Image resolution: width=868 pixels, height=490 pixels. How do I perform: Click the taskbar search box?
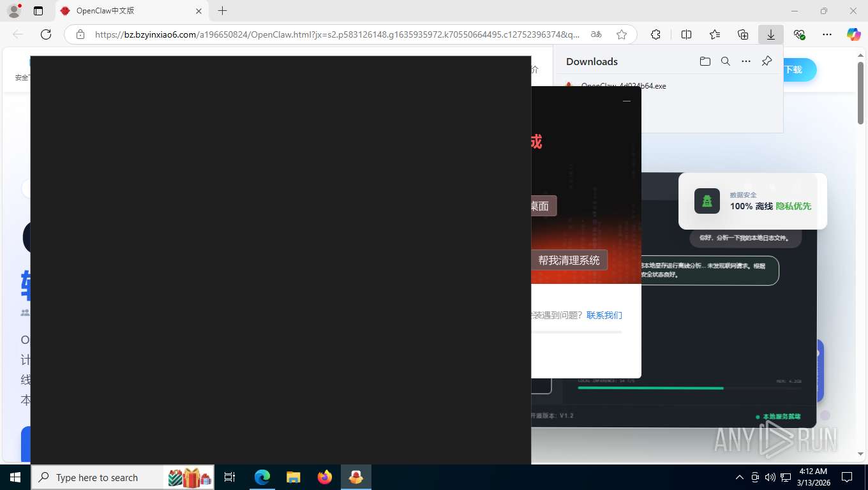(123, 477)
